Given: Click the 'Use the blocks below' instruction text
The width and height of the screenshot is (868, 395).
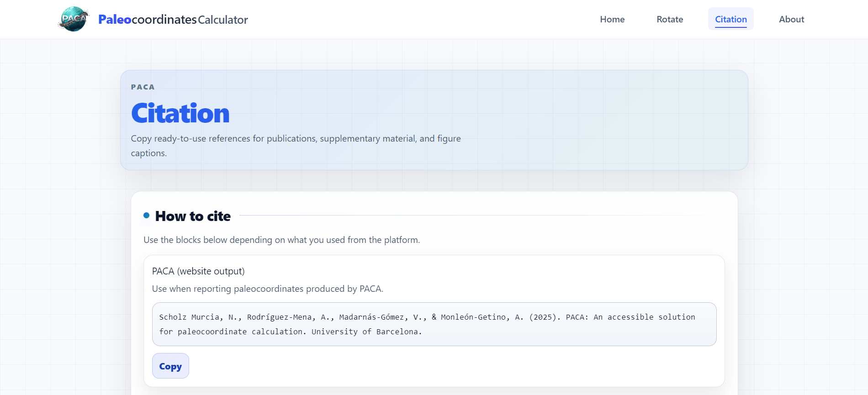Looking at the screenshot, I should click(x=282, y=240).
